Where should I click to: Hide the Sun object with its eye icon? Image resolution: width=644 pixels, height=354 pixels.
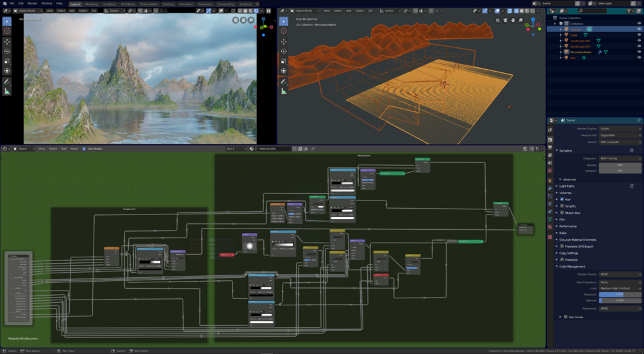click(x=639, y=58)
